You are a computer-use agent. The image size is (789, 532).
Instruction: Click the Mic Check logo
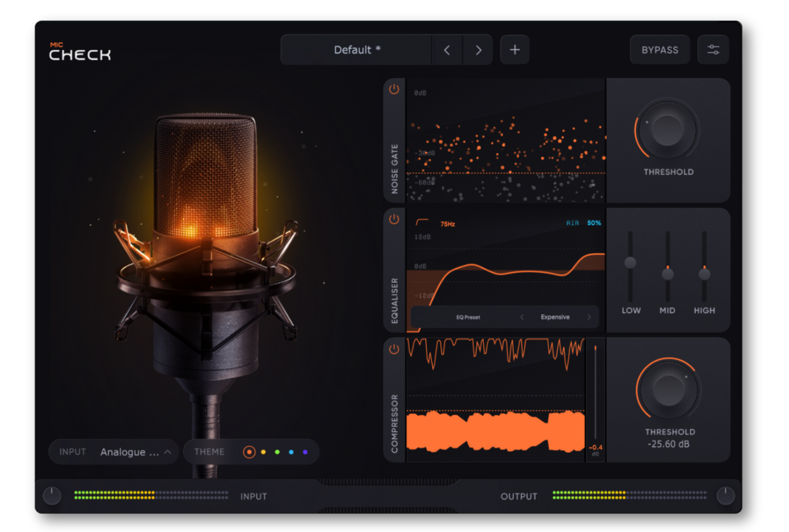[80, 51]
